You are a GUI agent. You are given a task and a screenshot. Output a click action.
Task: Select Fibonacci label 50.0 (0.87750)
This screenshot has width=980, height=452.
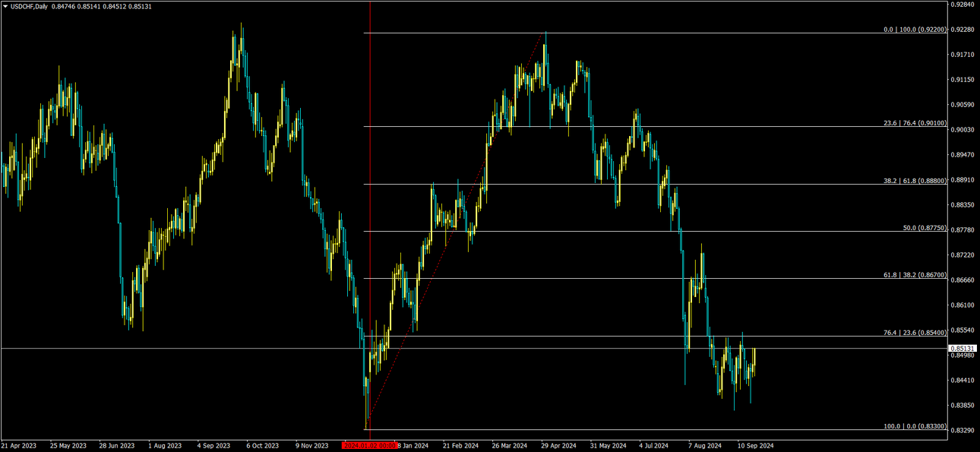tap(925, 228)
